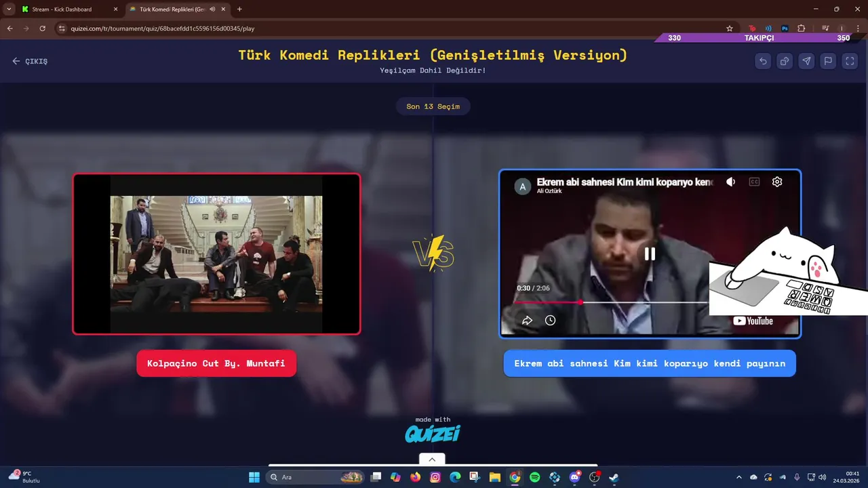Screen dimensions: 868x488
Task: Click the share paper-plane icon
Action: [806, 61]
